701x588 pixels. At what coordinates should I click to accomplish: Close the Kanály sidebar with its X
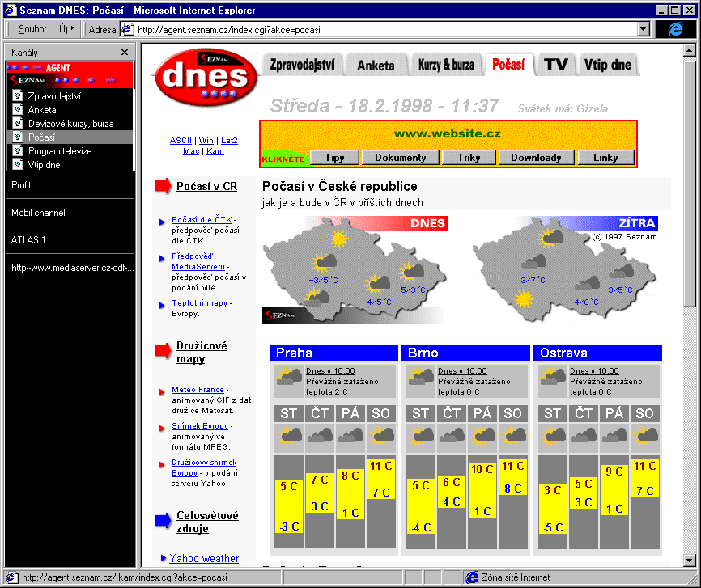coord(124,52)
